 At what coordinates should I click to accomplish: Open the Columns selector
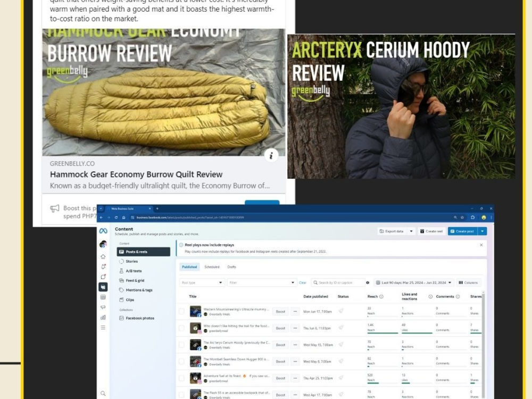pyautogui.click(x=468, y=282)
